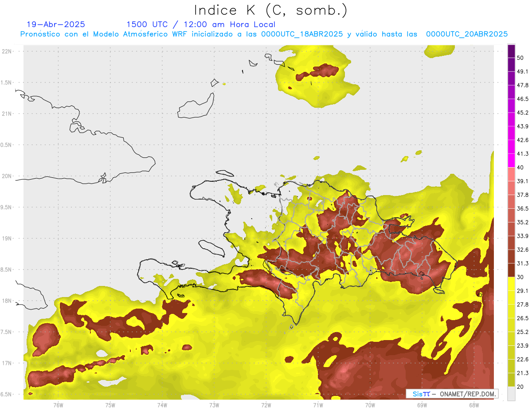Click the 73W longitude axis label

point(214,405)
